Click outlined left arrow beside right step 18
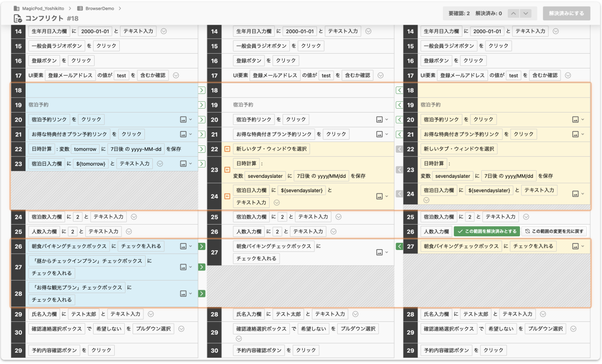This screenshot has height=364, width=602. (399, 90)
